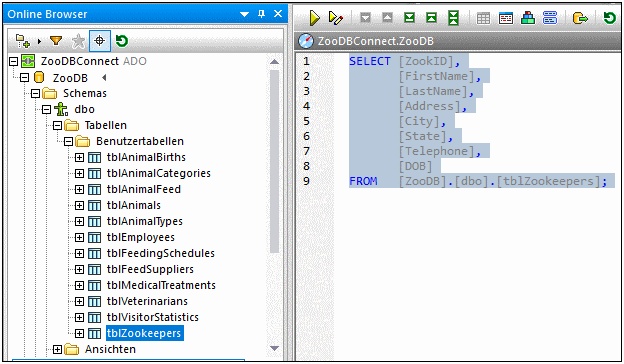The height and width of the screenshot is (364, 624).
Task: Click the tree scrollbar down arrow
Action: pyautogui.click(x=274, y=348)
